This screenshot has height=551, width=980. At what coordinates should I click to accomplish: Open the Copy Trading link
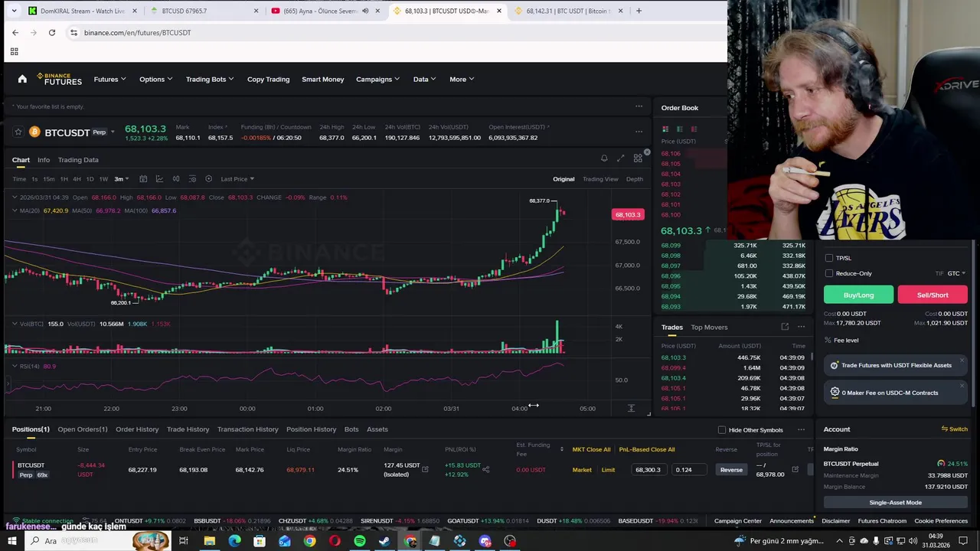tap(268, 79)
